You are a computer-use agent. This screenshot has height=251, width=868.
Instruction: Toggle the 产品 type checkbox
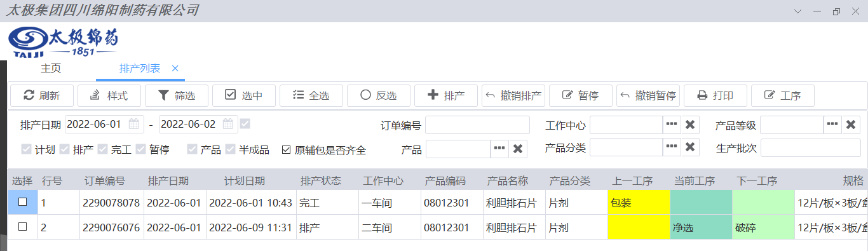point(192,150)
